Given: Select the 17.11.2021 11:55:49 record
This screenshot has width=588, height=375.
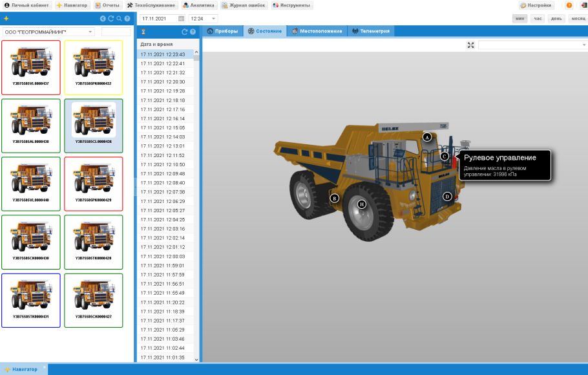Looking at the screenshot, I should click(165, 293).
